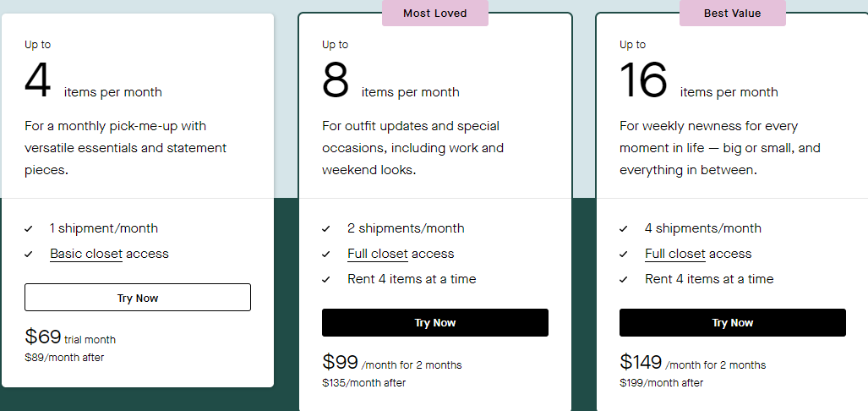
Task: Click checkmark beside Full closet in 8-item plan
Action: (326, 254)
